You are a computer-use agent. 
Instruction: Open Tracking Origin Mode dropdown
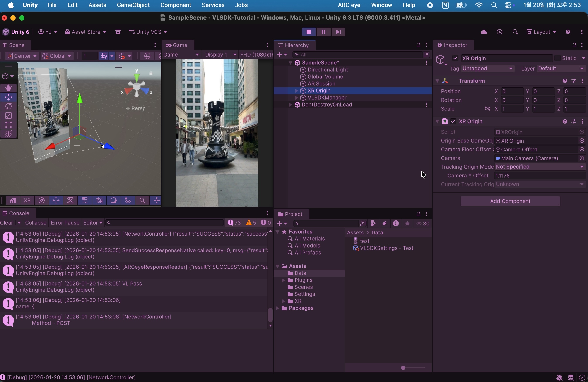[x=540, y=167]
